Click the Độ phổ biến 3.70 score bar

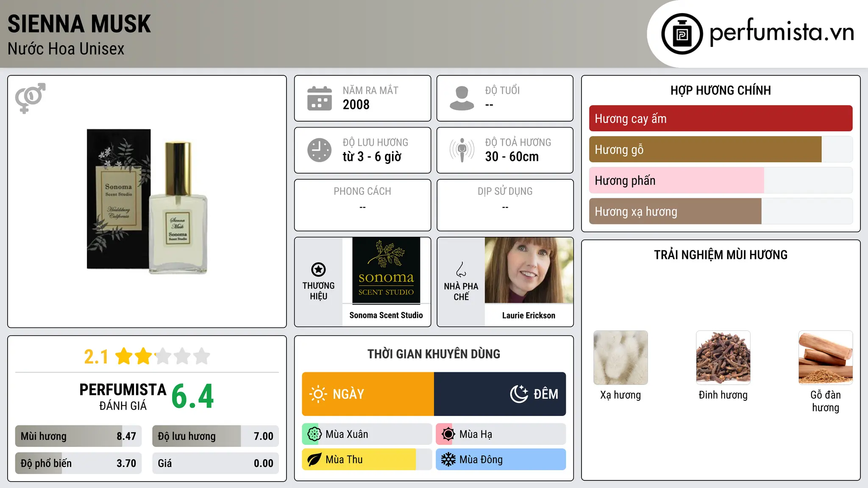click(x=78, y=463)
